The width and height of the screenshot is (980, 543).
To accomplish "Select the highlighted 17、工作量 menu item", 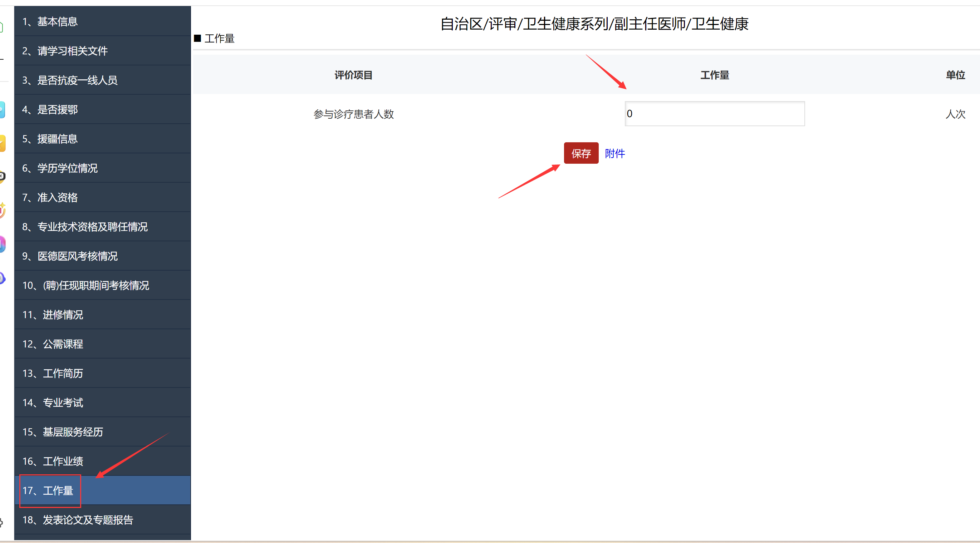I will tap(102, 490).
